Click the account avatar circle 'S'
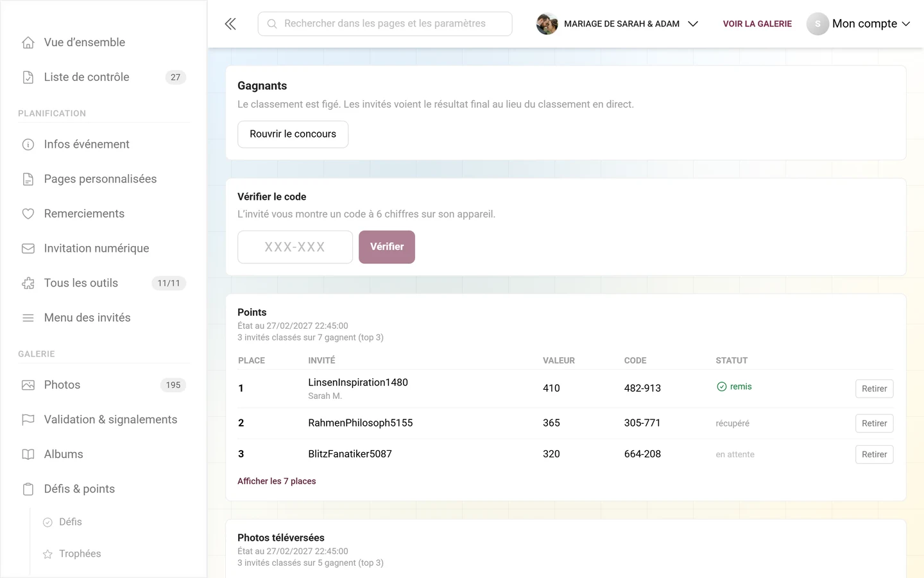The height and width of the screenshot is (578, 924). [817, 24]
